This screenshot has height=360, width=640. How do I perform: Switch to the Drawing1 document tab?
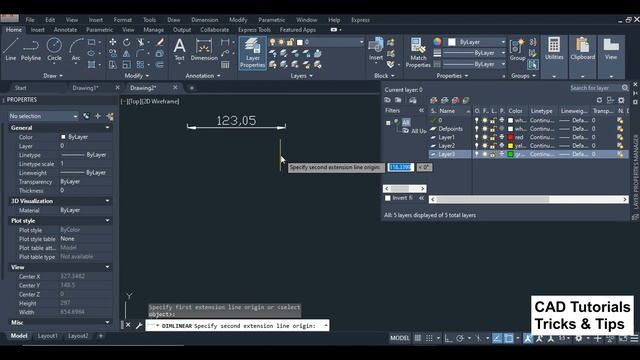click(x=85, y=88)
